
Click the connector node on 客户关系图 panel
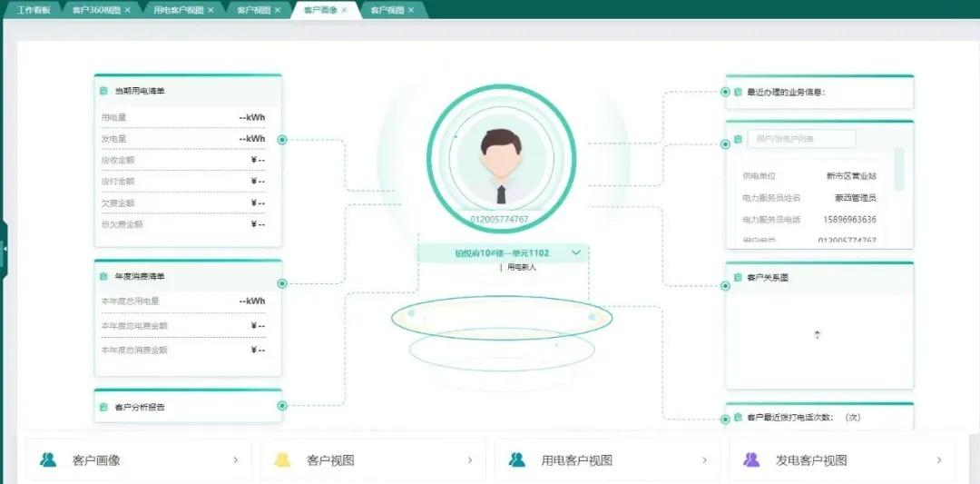725,287
